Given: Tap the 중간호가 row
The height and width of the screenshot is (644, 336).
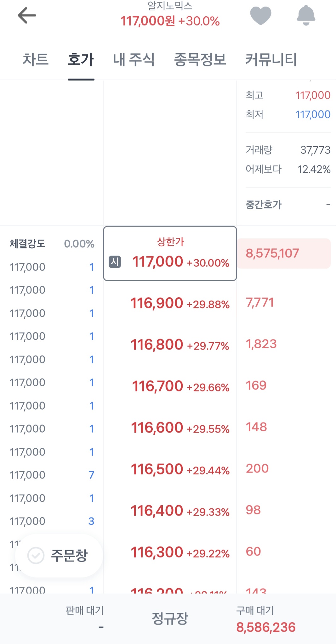Looking at the screenshot, I should coord(288,205).
